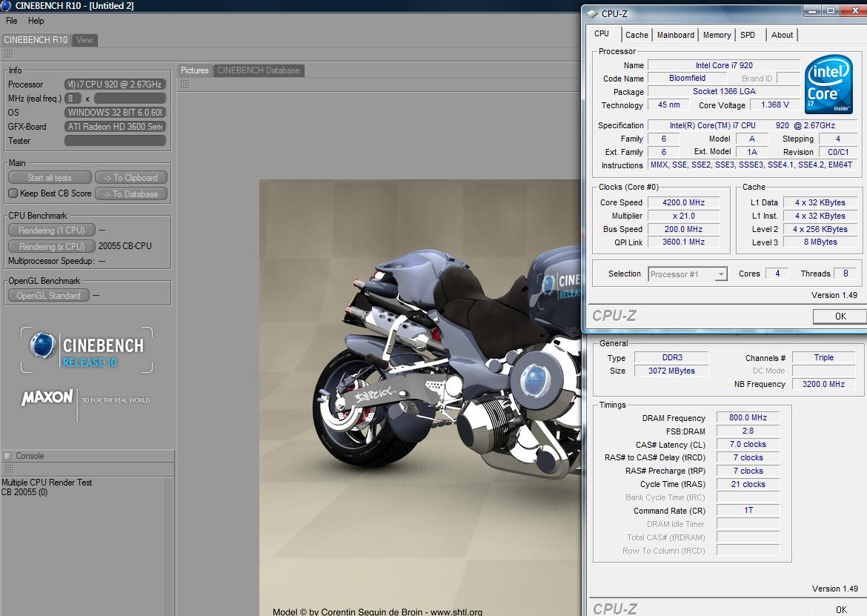Click the DRAM Frequency 800.0 MHz value

(748, 417)
